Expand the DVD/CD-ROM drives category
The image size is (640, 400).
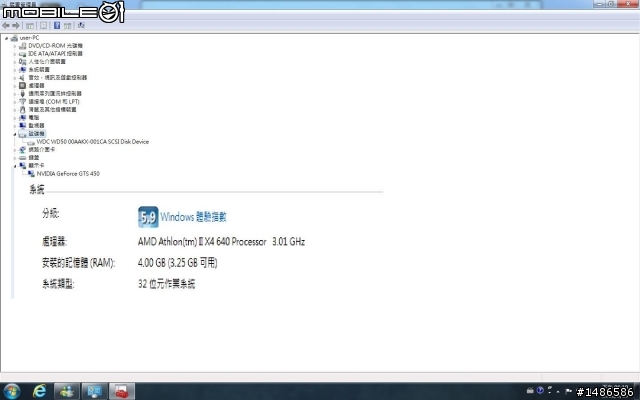point(15,46)
